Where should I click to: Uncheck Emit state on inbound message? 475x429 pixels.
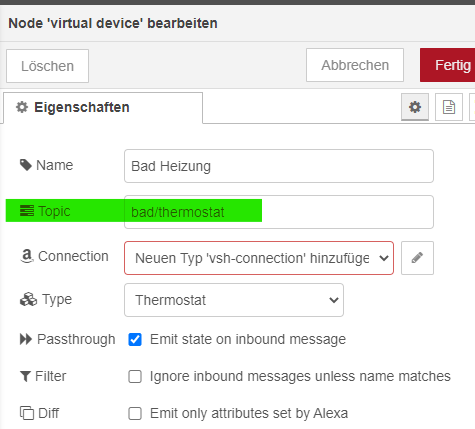pos(135,340)
